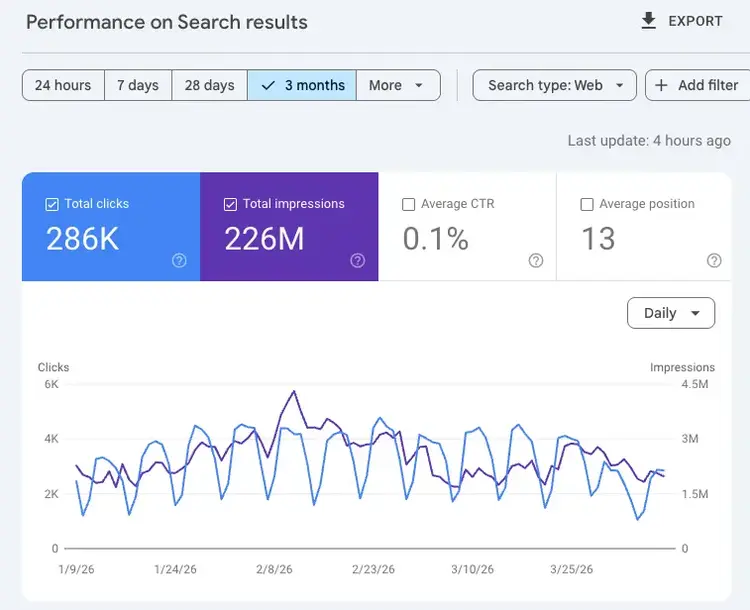This screenshot has height=610, width=750.
Task: Click the 1/9/26 date label on chart
Action: (76, 569)
